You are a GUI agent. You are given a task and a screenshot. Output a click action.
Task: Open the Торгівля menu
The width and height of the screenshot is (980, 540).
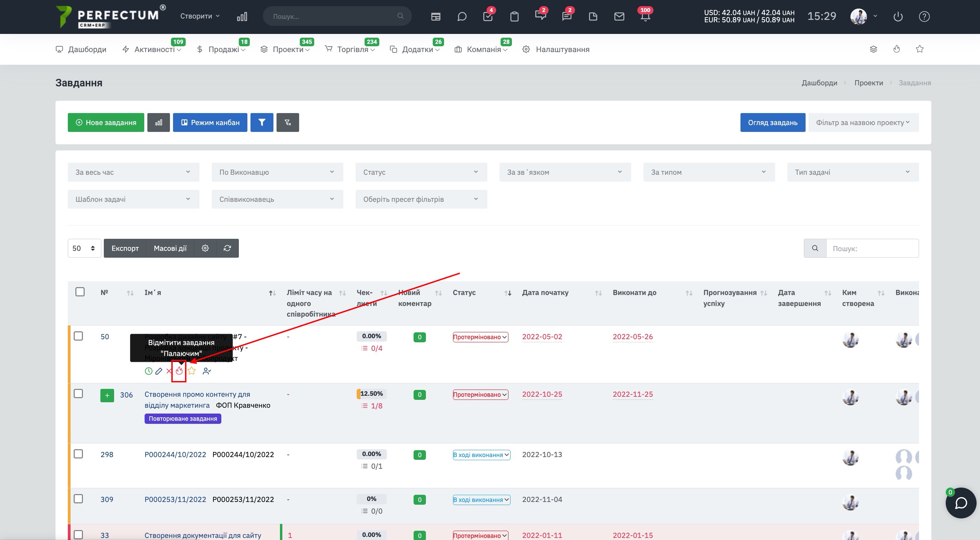350,49
